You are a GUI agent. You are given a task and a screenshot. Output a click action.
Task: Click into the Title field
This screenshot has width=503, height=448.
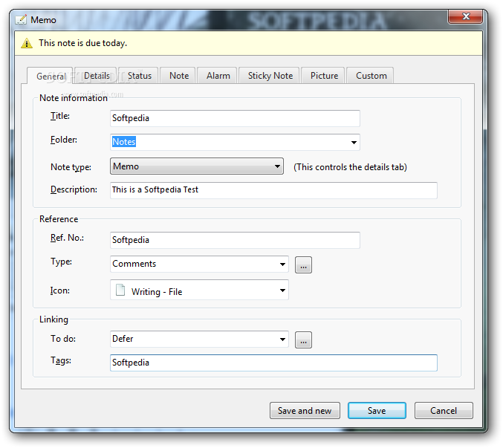coord(235,118)
